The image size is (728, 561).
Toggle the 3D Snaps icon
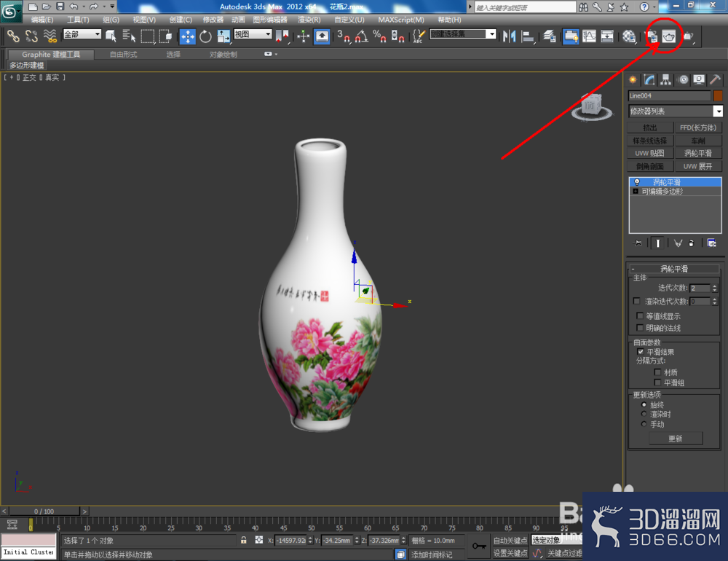pos(343,36)
